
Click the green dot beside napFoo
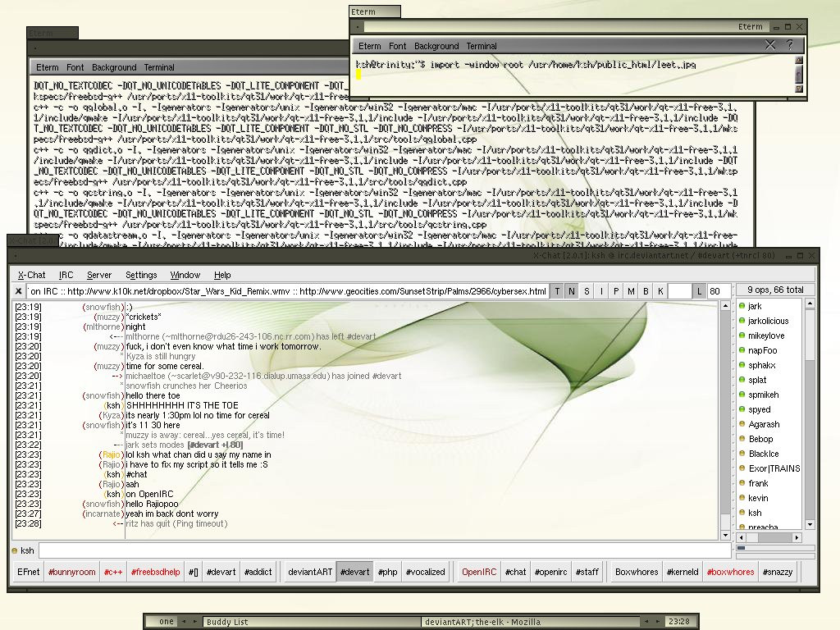(742, 350)
